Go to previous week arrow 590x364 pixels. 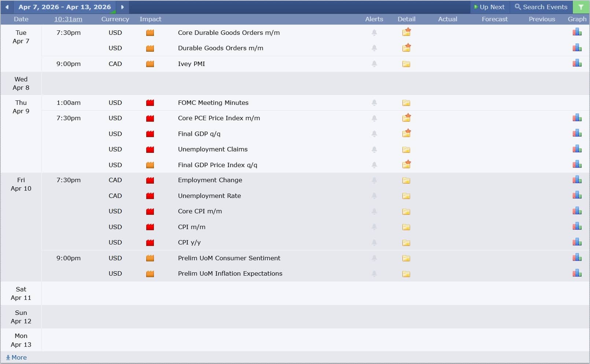7,7
